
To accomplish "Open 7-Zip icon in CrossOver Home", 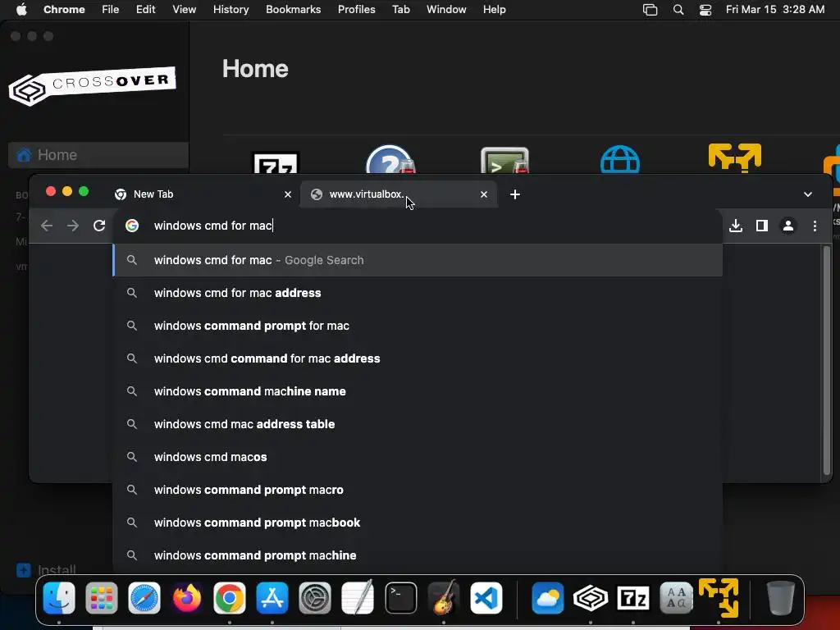I will coord(276,163).
